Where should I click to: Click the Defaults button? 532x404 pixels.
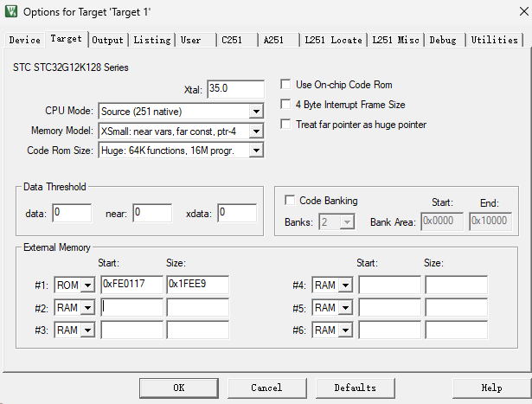point(356,388)
